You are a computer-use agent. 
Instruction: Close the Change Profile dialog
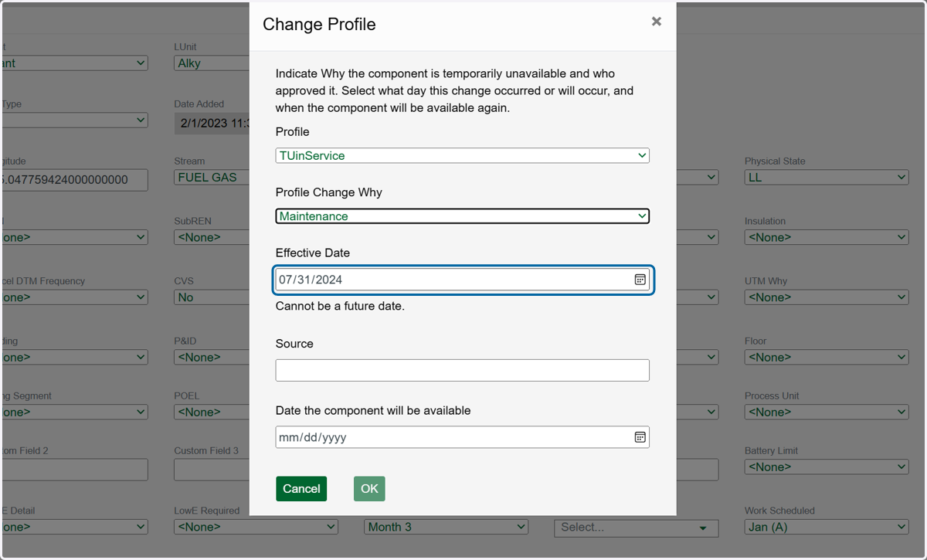point(656,22)
